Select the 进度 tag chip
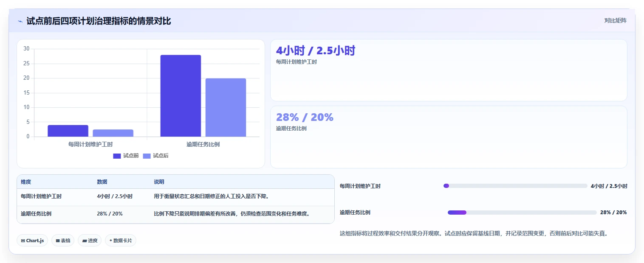The width and height of the screenshot is (644, 263). [90, 241]
